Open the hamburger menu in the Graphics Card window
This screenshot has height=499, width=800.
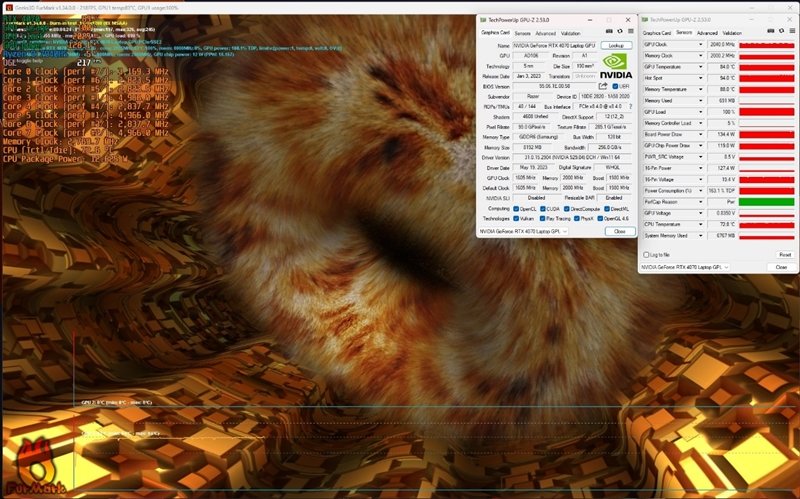tap(631, 31)
